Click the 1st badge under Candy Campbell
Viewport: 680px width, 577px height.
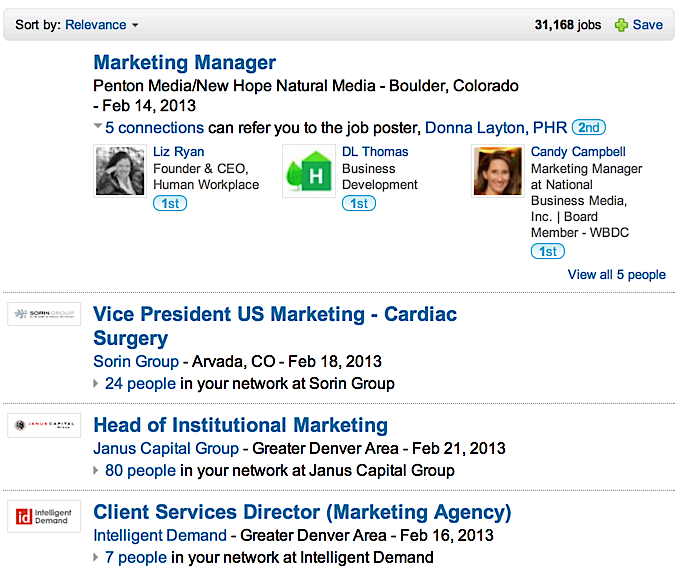(x=548, y=252)
